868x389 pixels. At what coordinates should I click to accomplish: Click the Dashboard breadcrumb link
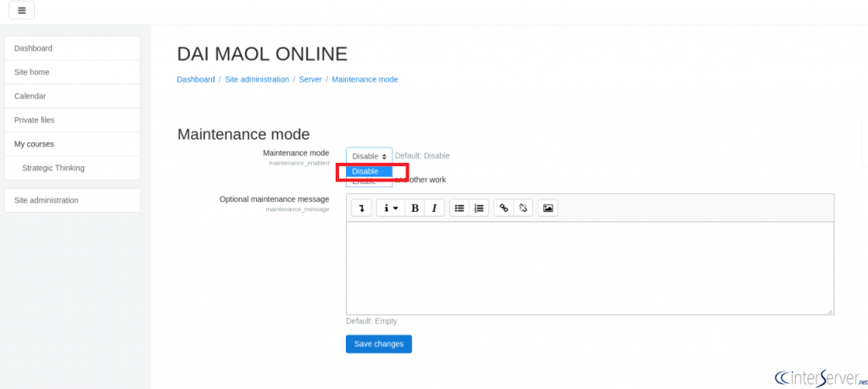[x=196, y=79]
